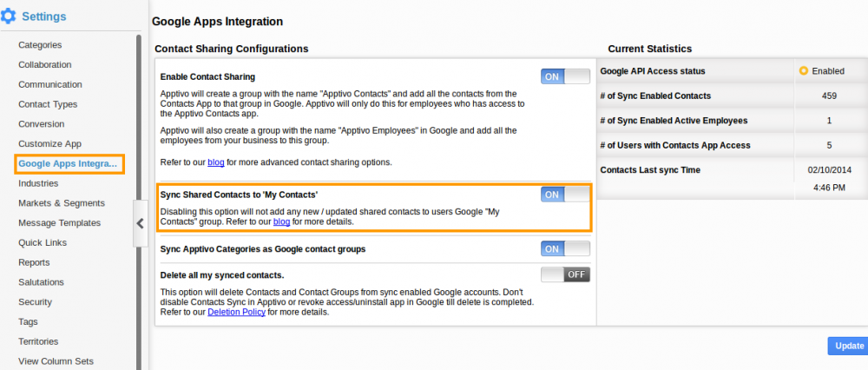
Task: Click the 02/10/2014 sync date value
Action: [x=829, y=170]
